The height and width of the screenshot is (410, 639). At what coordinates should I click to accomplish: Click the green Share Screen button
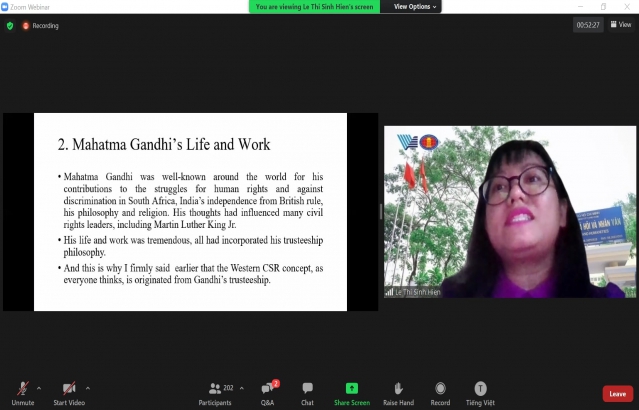coord(352,394)
